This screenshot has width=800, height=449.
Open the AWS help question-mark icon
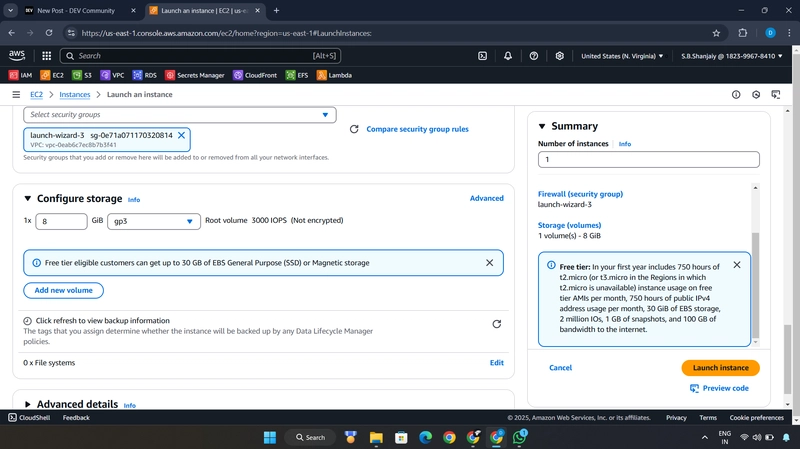[x=534, y=56]
